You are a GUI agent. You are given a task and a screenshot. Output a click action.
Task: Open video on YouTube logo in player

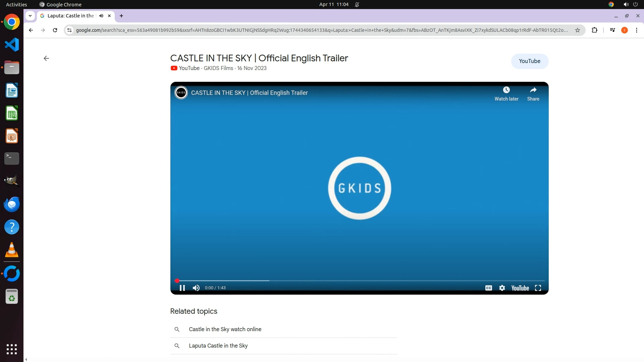click(520, 288)
